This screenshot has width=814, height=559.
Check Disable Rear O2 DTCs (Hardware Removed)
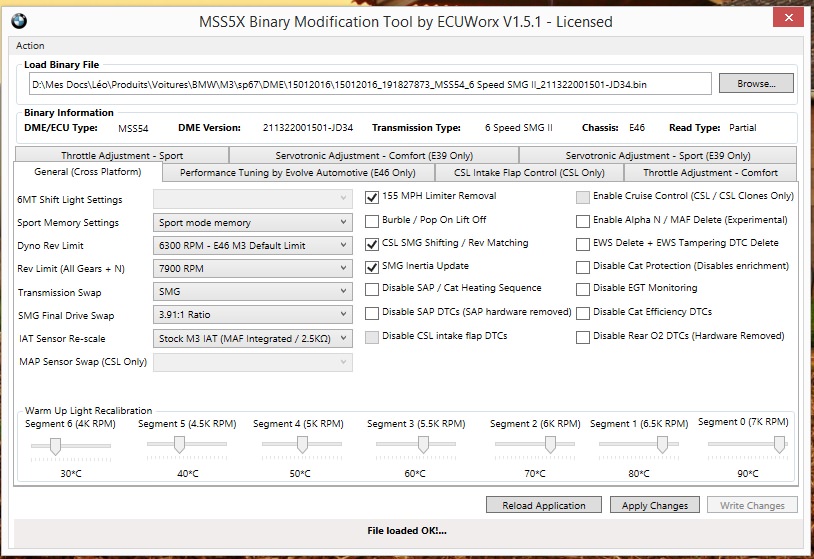coord(583,337)
